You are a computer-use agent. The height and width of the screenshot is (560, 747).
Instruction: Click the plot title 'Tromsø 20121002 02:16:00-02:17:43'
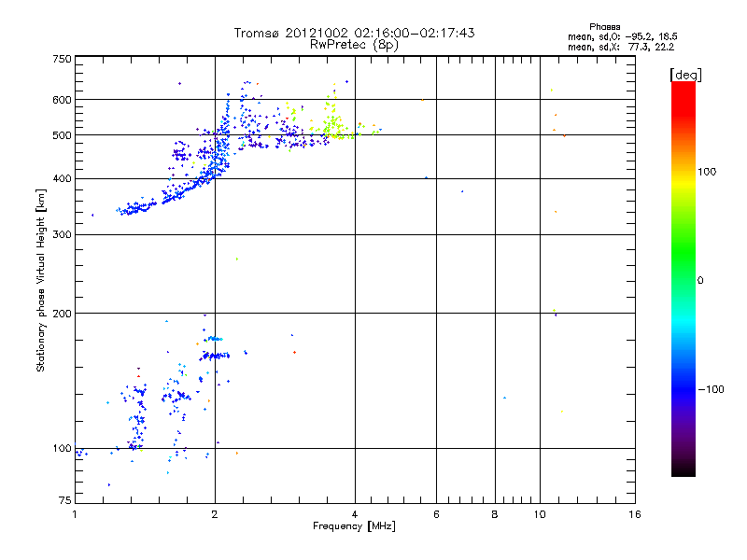click(x=354, y=33)
